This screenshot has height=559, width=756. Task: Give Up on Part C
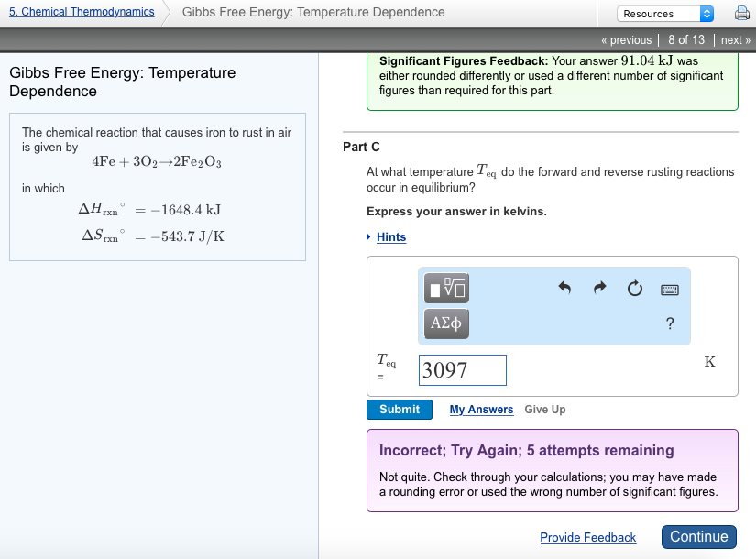click(x=544, y=410)
